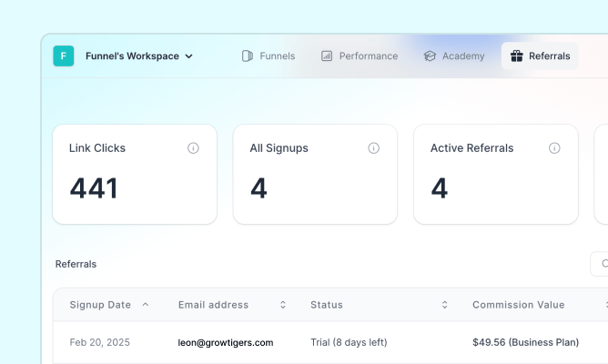
Task: Click the Link Clicks info icon
Action: tap(193, 148)
